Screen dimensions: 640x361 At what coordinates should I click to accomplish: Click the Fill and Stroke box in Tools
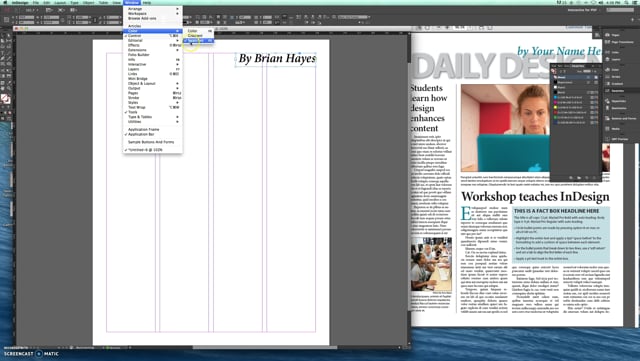coord(5,99)
